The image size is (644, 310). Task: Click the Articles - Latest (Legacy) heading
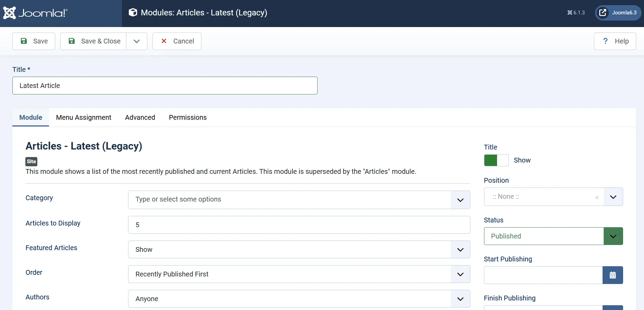tap(84, 146)
